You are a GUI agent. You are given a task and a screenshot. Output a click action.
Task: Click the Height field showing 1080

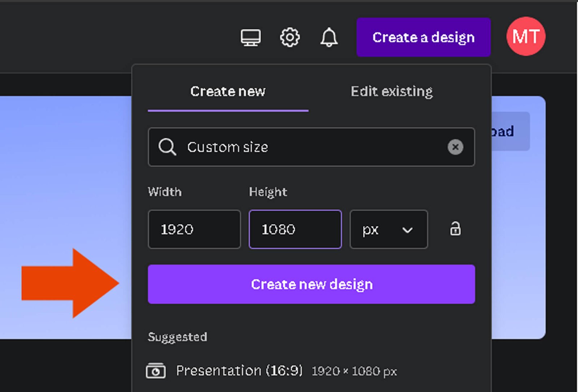point(295,229)
